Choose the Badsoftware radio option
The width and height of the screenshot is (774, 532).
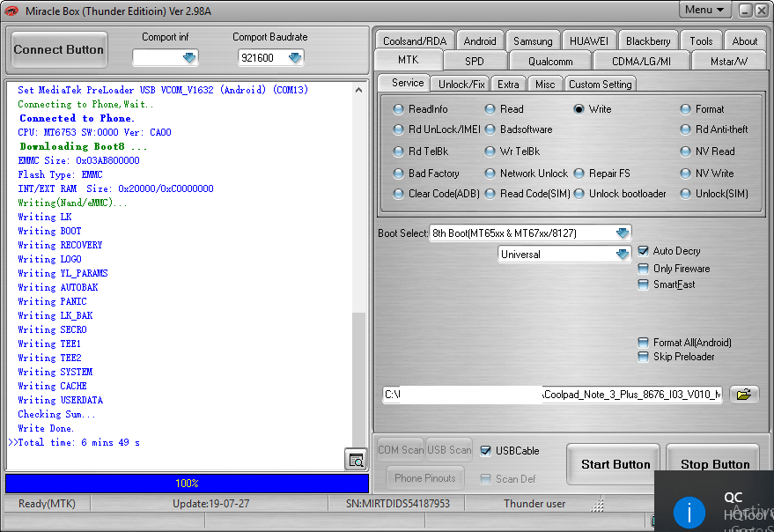tap(490, 129)
